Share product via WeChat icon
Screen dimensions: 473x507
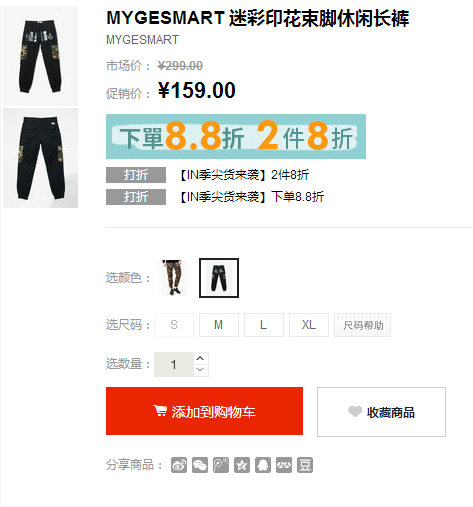point(200,465)
